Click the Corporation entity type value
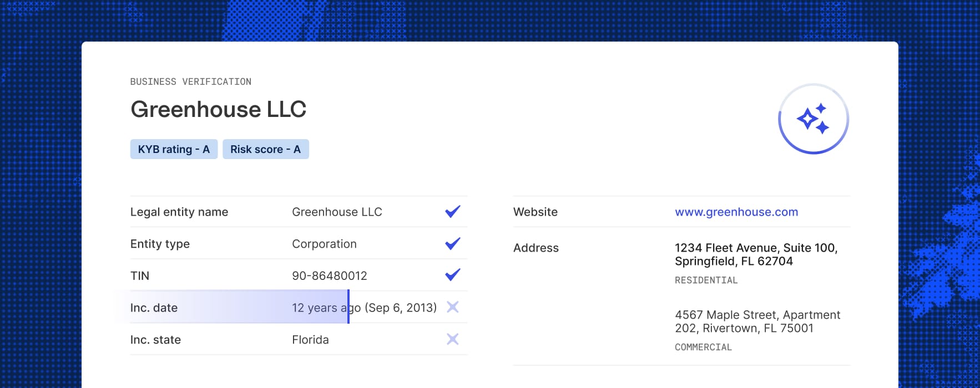 tap(324, 244)
